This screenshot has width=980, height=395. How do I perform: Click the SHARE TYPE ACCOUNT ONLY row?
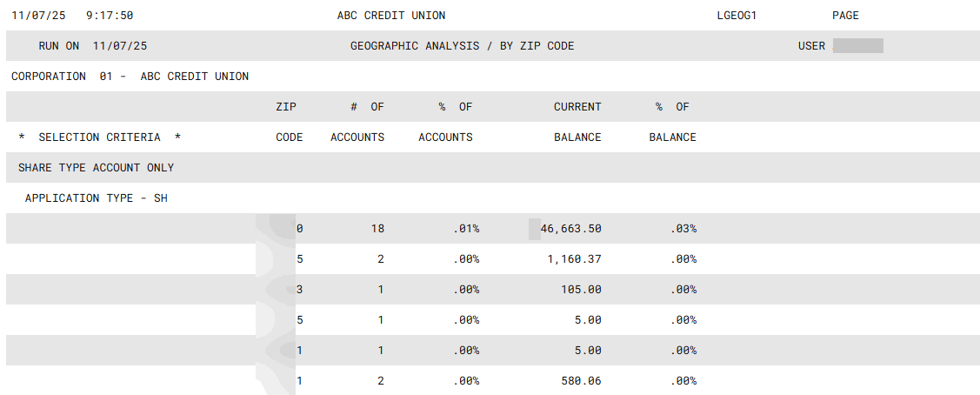coord(96,168)
